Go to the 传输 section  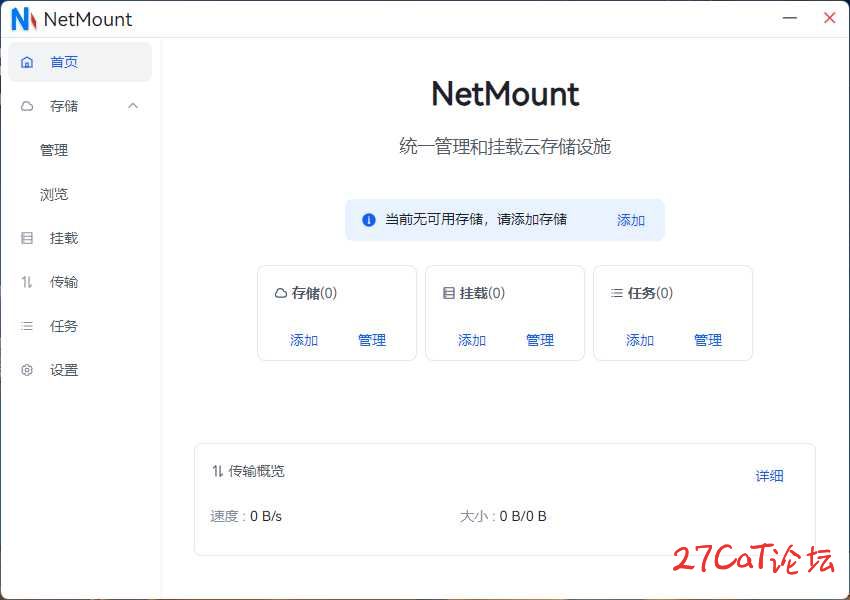pyautogui.click(x=80, y=282)
